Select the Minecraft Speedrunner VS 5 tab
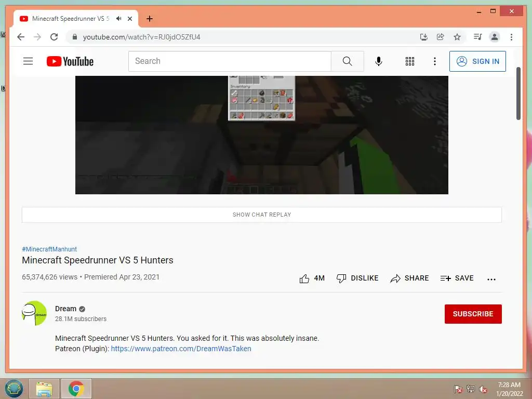Screen dimensions: 532x399 pos(76,19)
